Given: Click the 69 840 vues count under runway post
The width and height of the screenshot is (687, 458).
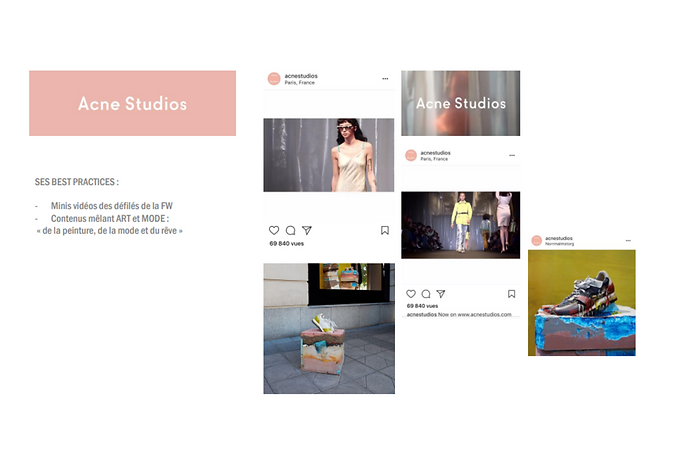Looking at the screenshot, I should click(422, 306).
